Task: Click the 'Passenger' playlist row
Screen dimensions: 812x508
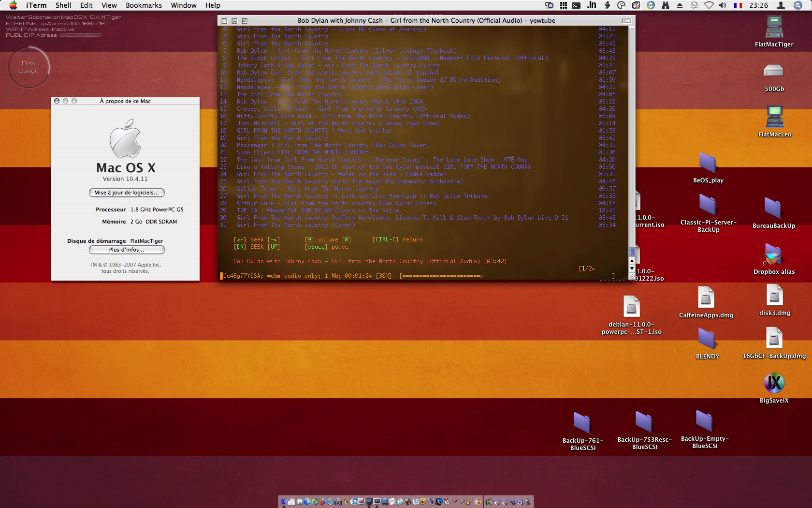Action: [419, 145]
